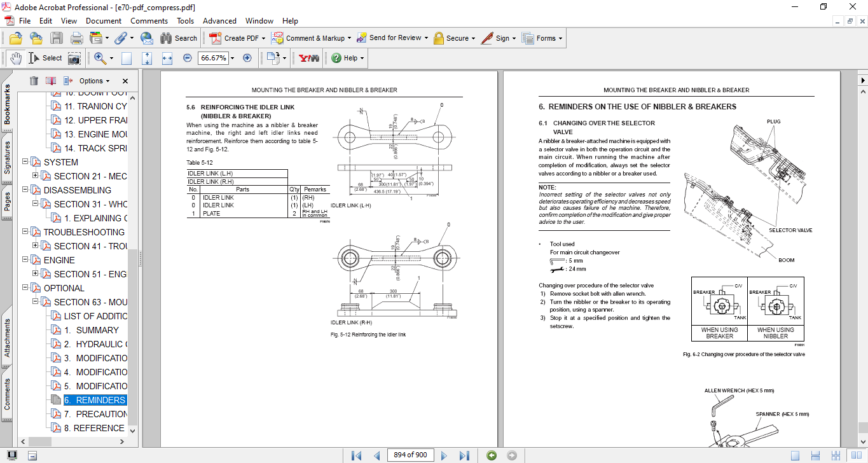Click the page number field
The height and width of the screenshot is (463, 868).
[410, 455]
